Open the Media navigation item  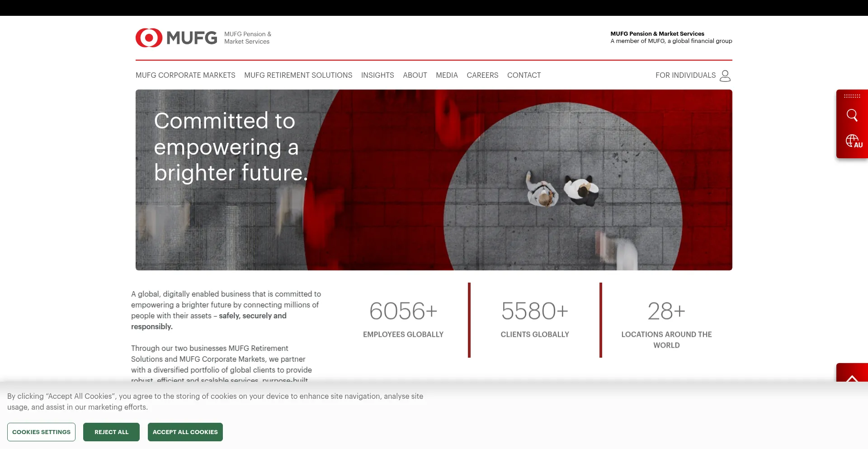point(447,76)
